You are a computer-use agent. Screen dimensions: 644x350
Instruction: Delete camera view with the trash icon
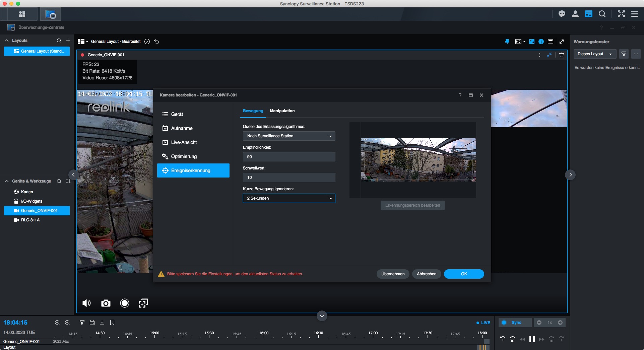562,55
